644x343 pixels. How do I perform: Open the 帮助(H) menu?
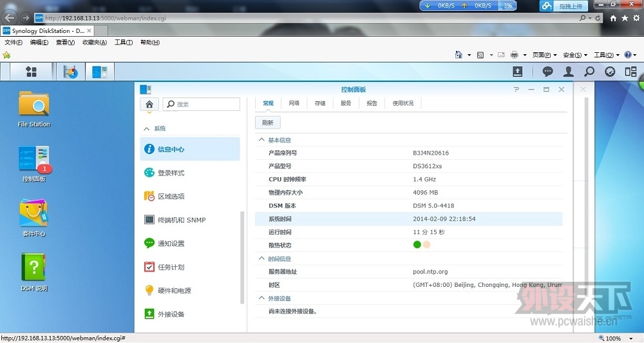(x=150, y=42)
